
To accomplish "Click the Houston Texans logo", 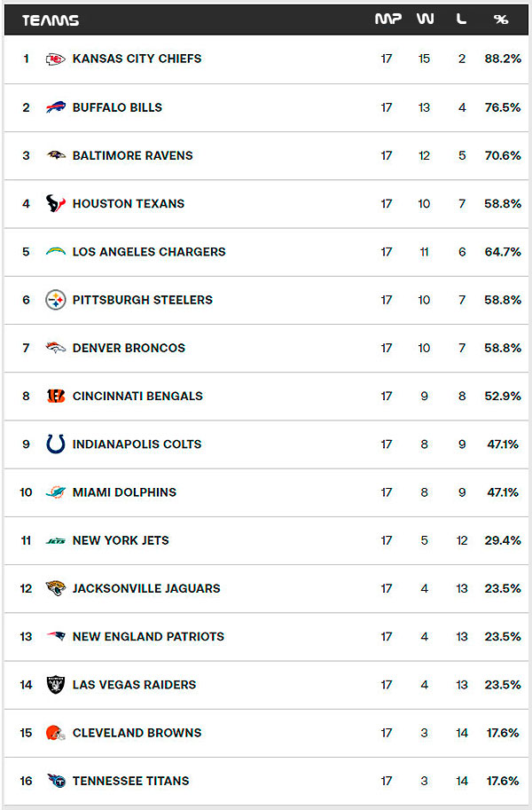I will 56,203.
